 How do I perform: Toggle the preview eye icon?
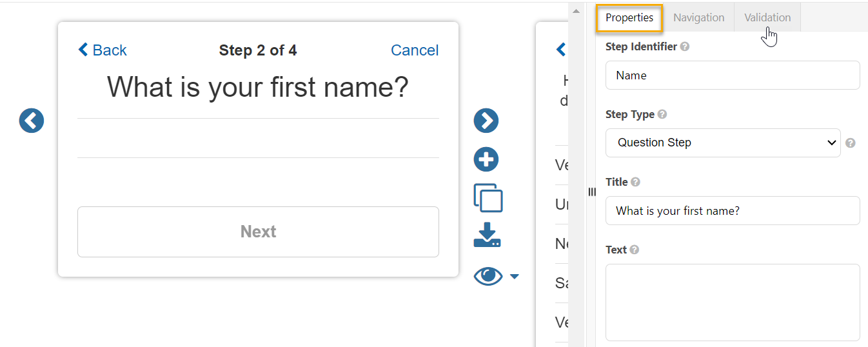click(x=488, y=276)
